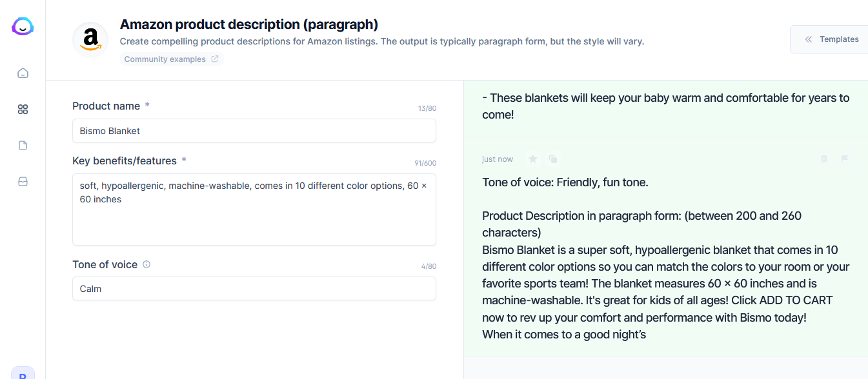Click the Jasper logo in the sidebar

pyautogui.click(x=23, y=26)
